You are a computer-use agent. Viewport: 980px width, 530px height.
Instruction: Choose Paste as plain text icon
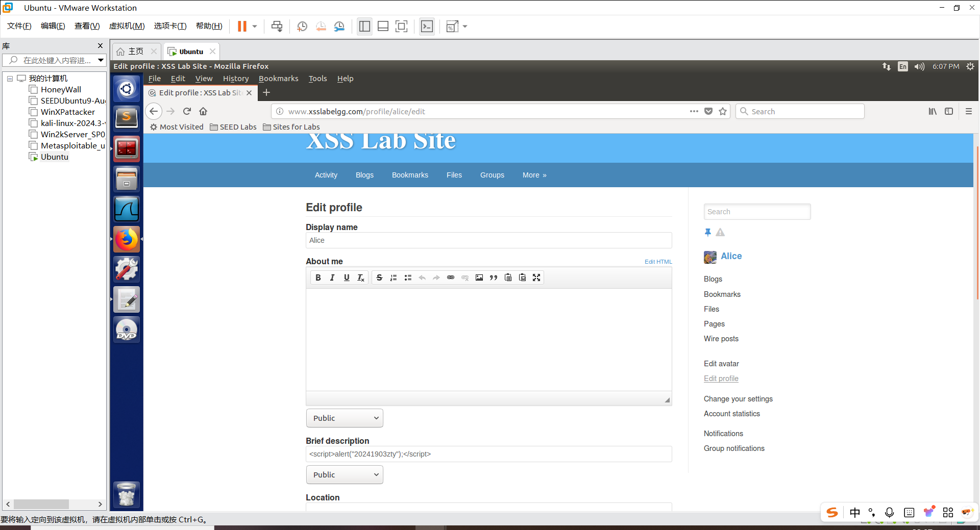click(x=508, y=277)
